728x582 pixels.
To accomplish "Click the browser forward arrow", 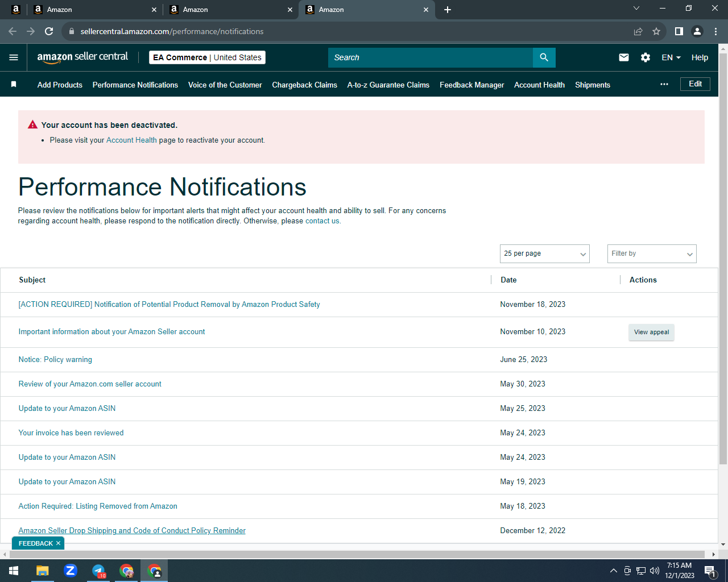I will (31, 31).
